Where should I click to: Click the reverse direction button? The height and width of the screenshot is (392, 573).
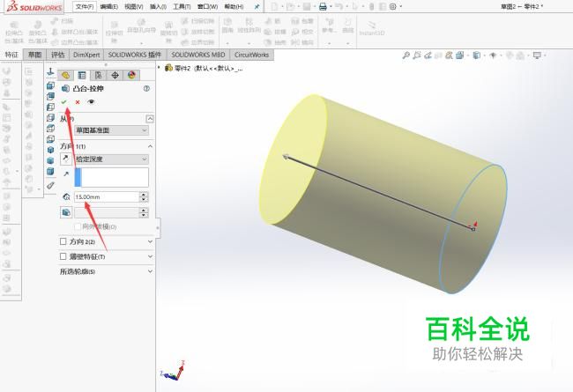tap(66, 159)
